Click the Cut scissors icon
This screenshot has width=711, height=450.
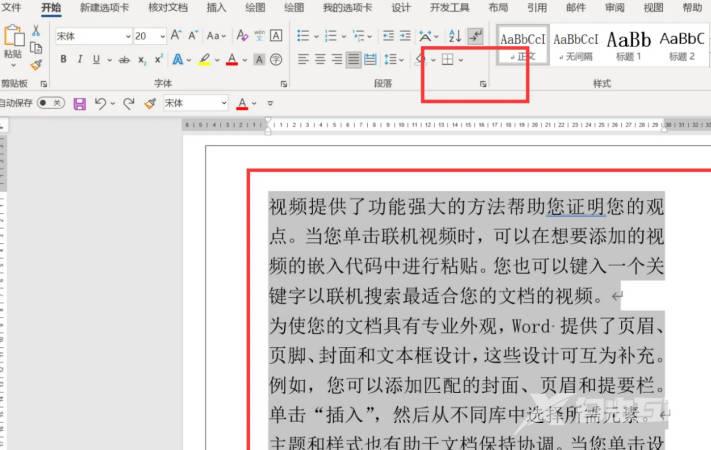[36, 31]
